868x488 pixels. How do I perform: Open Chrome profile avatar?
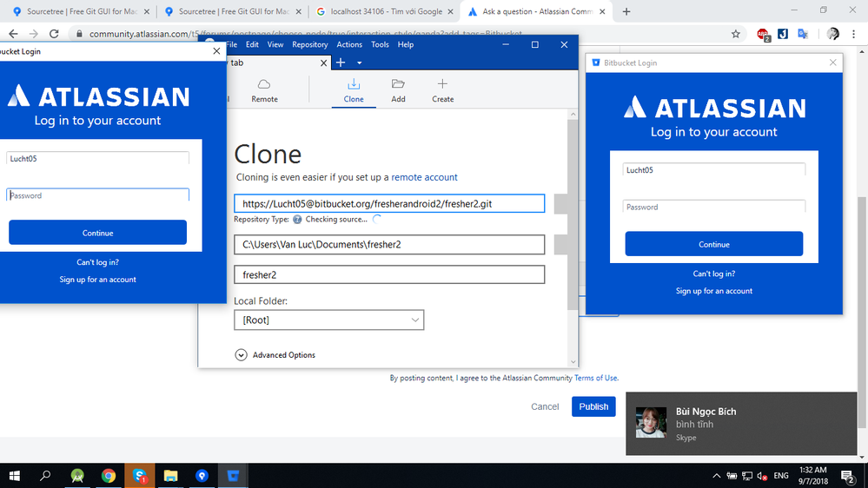[832, 34]
